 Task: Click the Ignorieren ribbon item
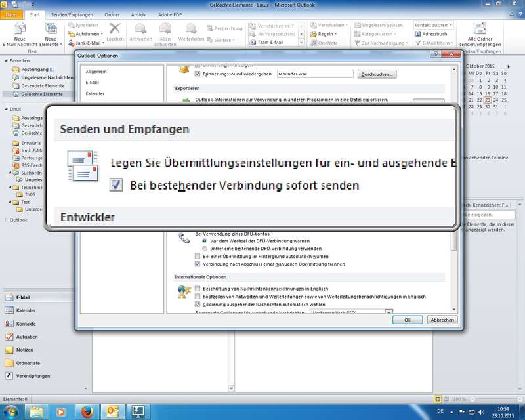(83, 25)
